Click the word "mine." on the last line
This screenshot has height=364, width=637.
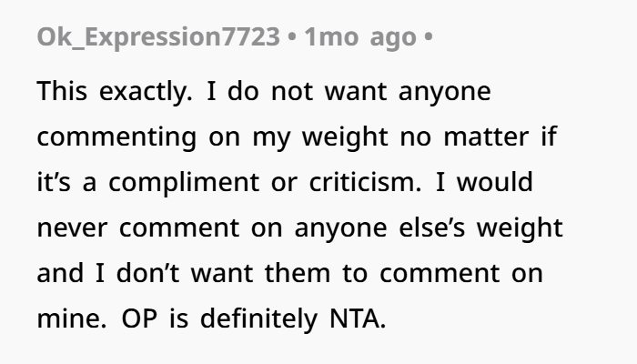tap(72, 318)
